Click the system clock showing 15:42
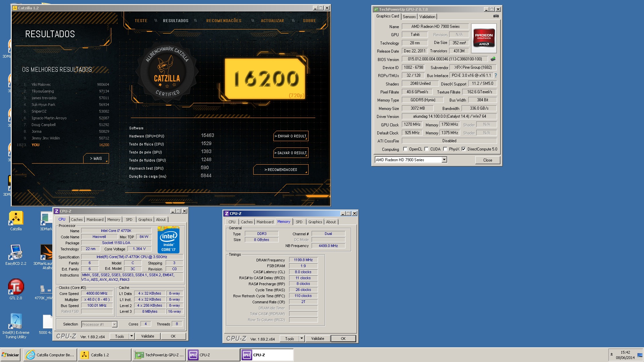Viewport: 644px width, 362px height. click(x=625, y=352)
